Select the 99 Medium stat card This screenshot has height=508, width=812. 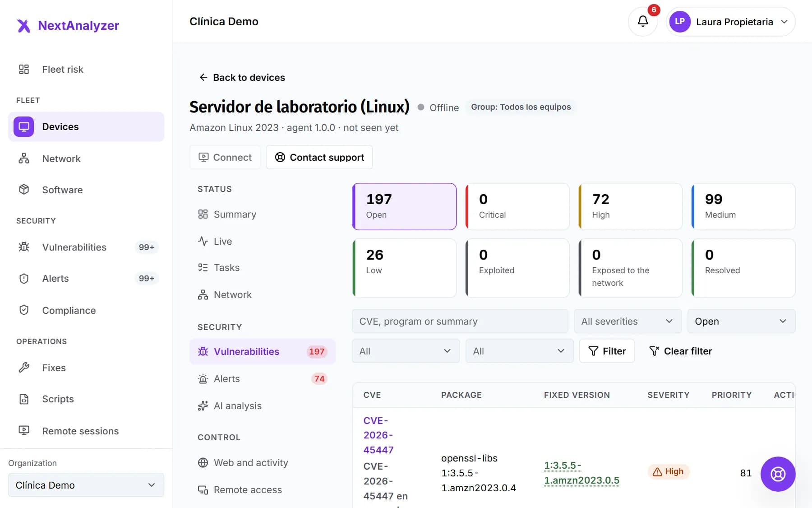click(x=743, y=206)
